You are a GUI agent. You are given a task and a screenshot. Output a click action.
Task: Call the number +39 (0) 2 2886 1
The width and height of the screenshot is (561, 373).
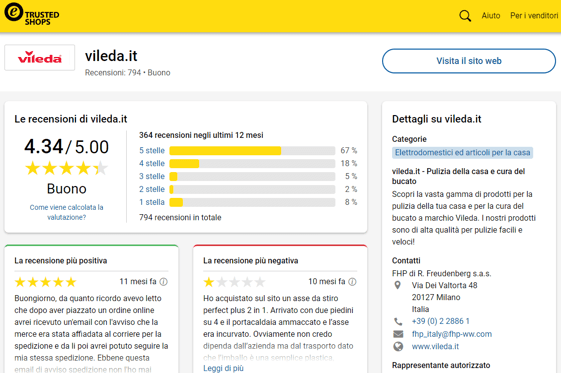tap(440, 321)
